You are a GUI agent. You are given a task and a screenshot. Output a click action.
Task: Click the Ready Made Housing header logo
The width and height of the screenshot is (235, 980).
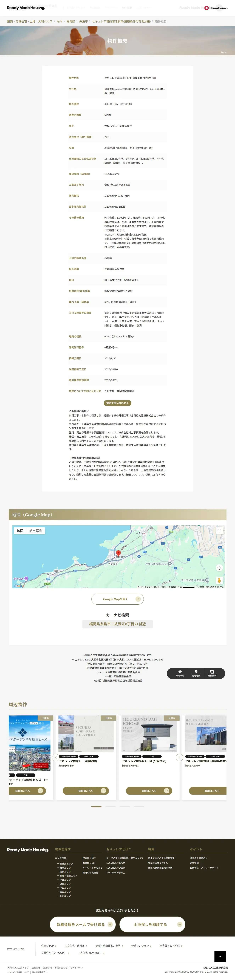point(26,8)
